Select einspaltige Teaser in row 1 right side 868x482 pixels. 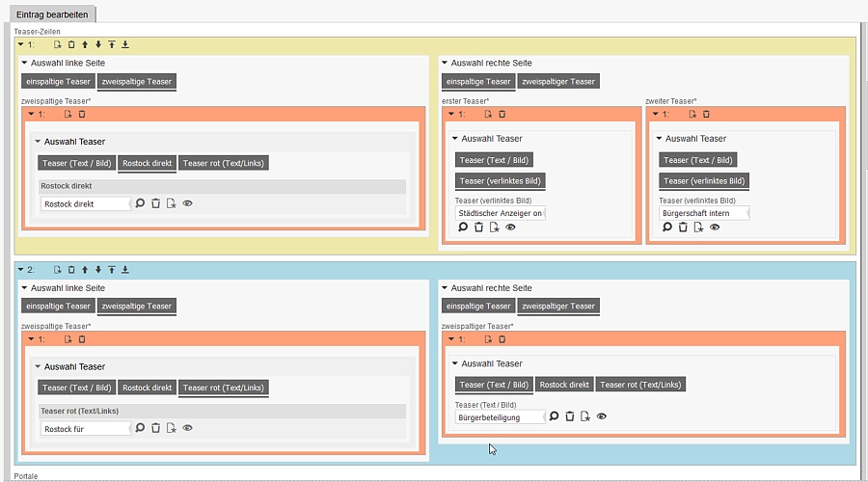pyautogui.click(x=478, y=81)
